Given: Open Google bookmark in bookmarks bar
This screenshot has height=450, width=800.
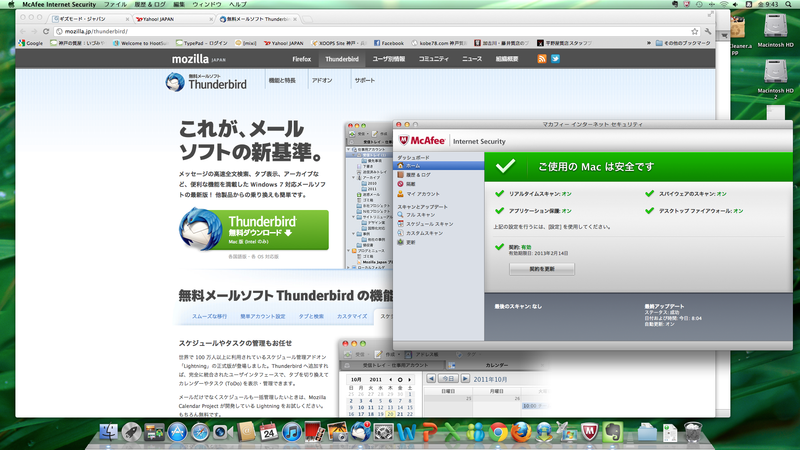Looking at the screenshot, I should (31, 43).
